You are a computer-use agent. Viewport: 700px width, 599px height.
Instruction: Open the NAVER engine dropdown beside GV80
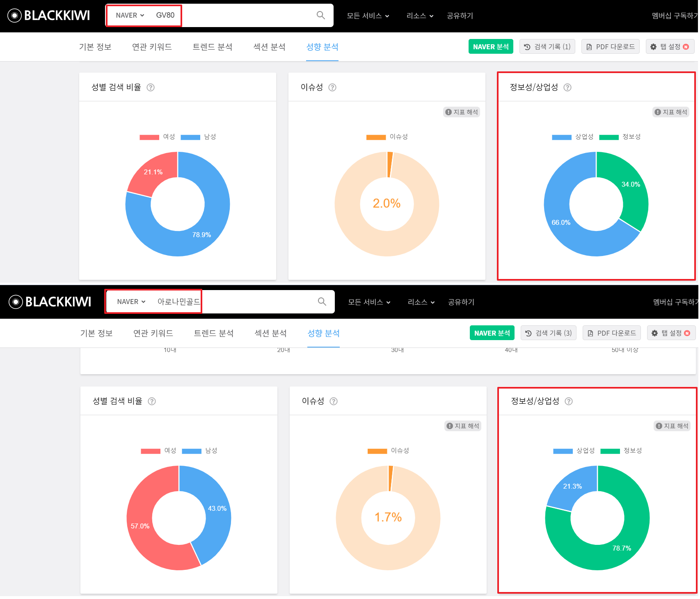130,15
